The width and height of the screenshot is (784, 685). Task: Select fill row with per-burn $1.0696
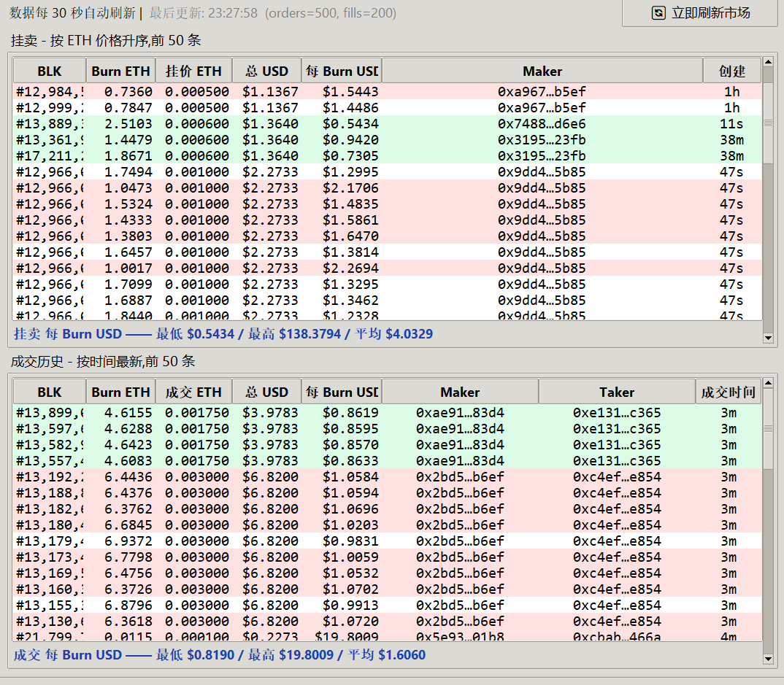(x=388, y=508)
